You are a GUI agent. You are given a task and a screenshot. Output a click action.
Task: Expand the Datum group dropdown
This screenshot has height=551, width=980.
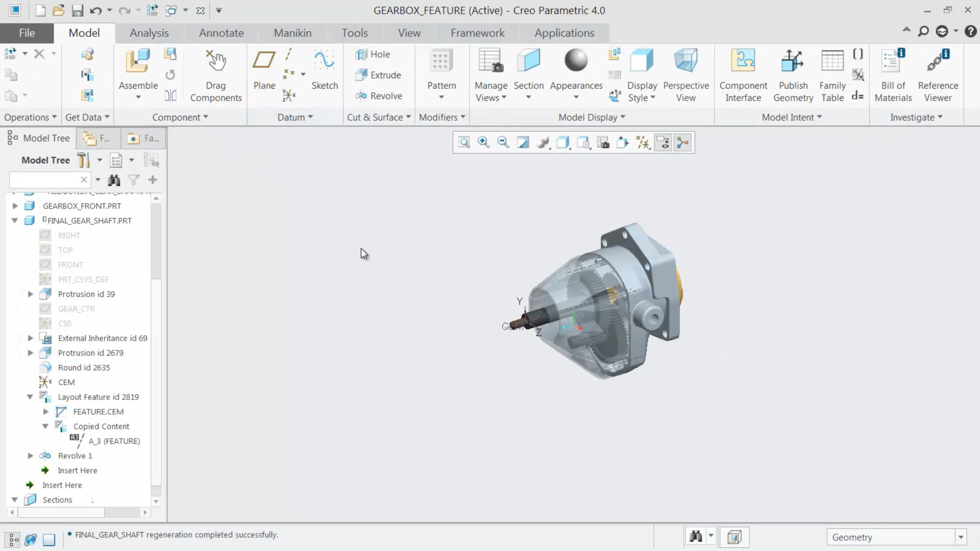coord(295,117)
